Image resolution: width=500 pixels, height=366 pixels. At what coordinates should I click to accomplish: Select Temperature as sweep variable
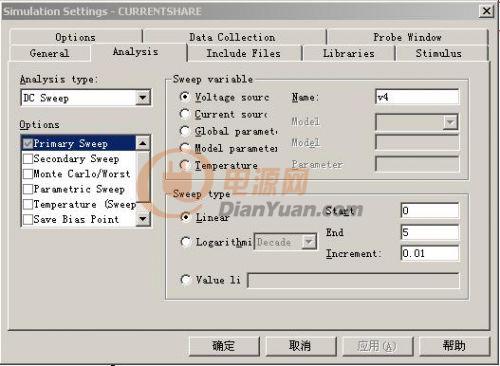click(x=185, y=165)
